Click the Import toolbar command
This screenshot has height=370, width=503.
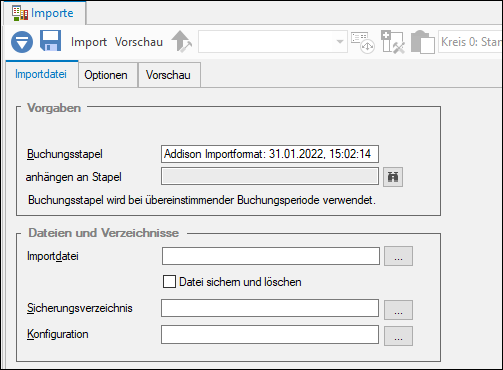[89, 42]
